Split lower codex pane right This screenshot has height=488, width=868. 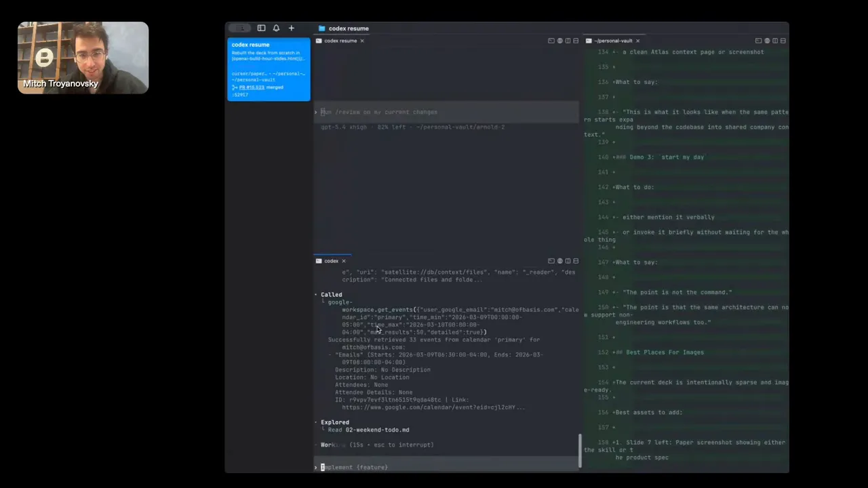(x=568, y=261)
